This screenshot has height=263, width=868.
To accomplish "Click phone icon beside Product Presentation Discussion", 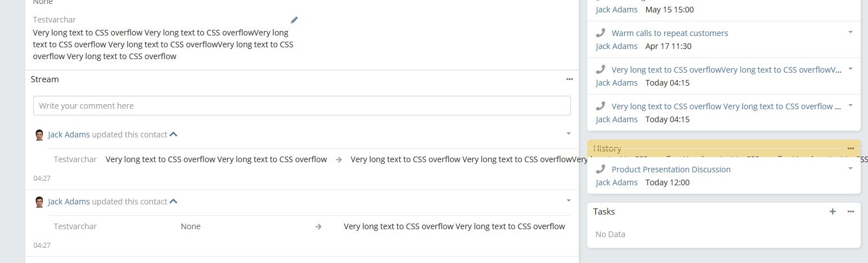I will click(x=601, y=169).
